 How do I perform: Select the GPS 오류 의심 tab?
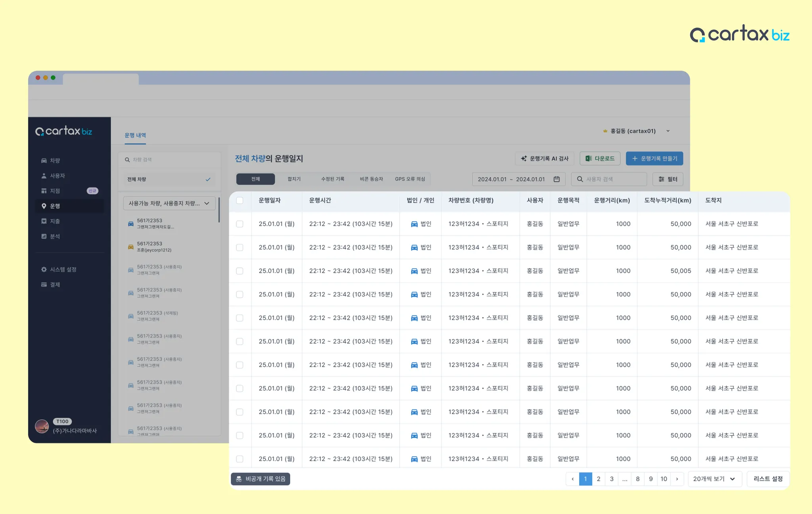(x=410, y=179)
